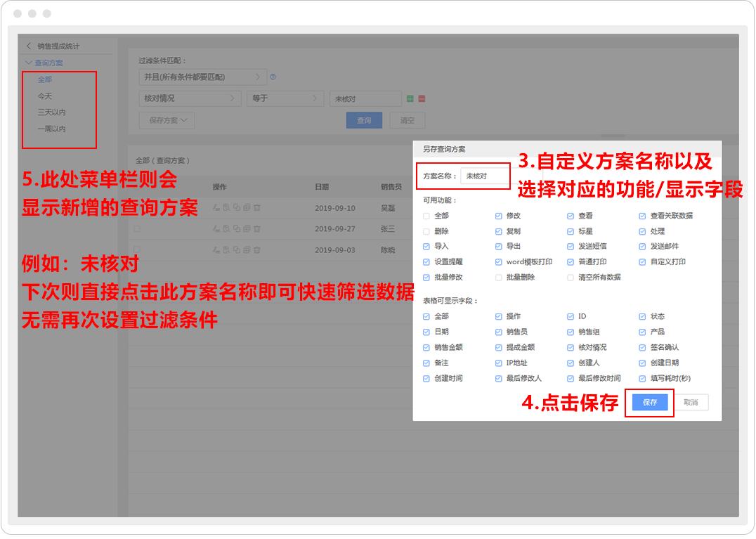Click the print icon on the first record row

pos(247,208)
